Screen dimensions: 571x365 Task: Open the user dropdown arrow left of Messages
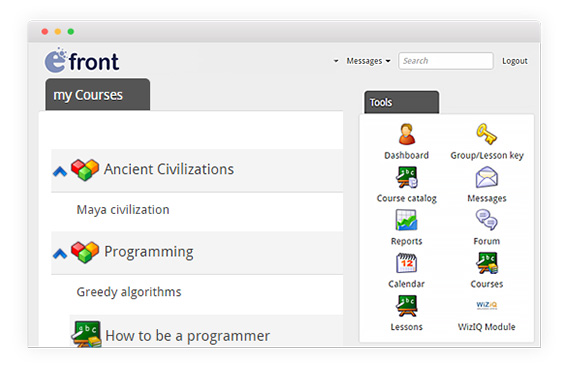[336, 61]
